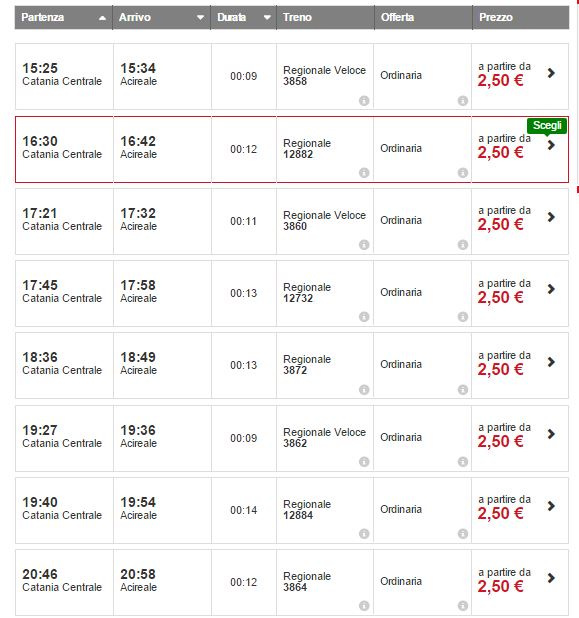Image resolution: width=579 pixels, height=618 pixels.
Task: Open train info for Regionale Veloce 3862
Action: tap(364, 462)
